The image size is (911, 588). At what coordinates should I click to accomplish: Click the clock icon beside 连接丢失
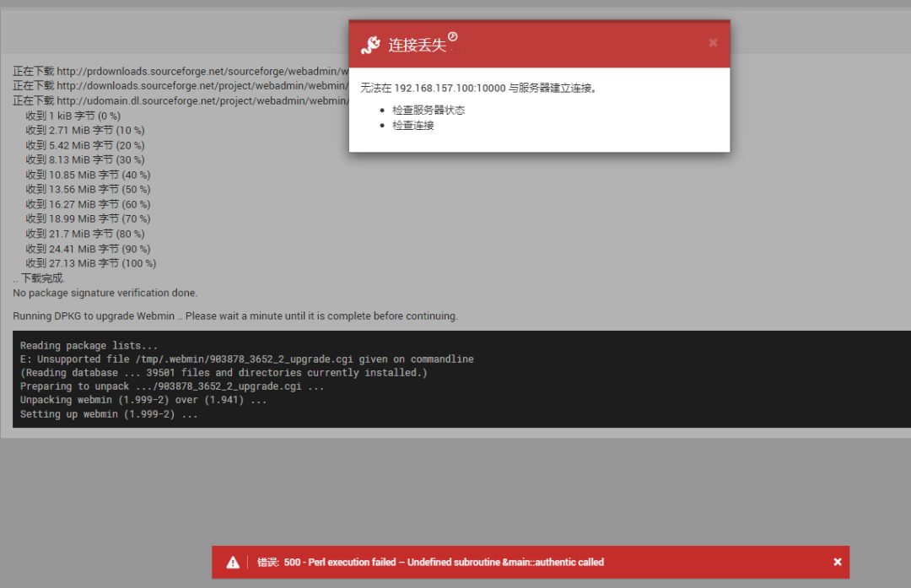453,36
